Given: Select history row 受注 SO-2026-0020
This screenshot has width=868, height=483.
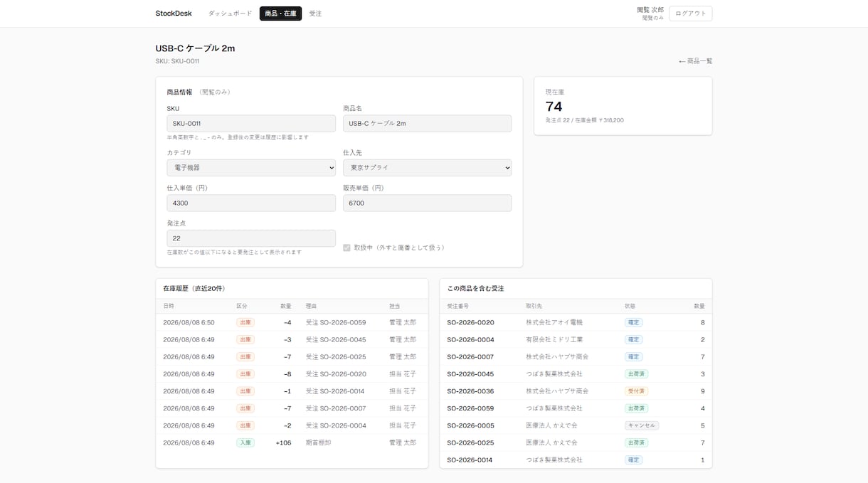Looking at the screenshot, I should (292, 374).
